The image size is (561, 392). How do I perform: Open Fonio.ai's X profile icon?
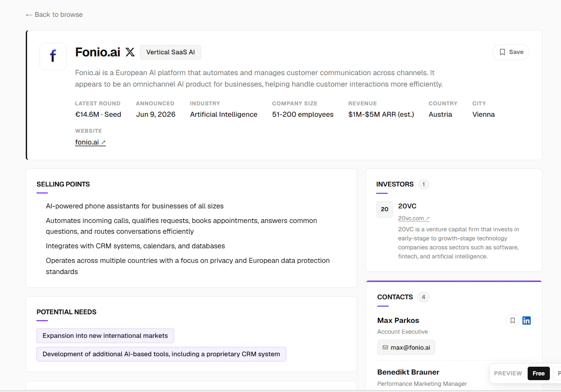[130, 52]
